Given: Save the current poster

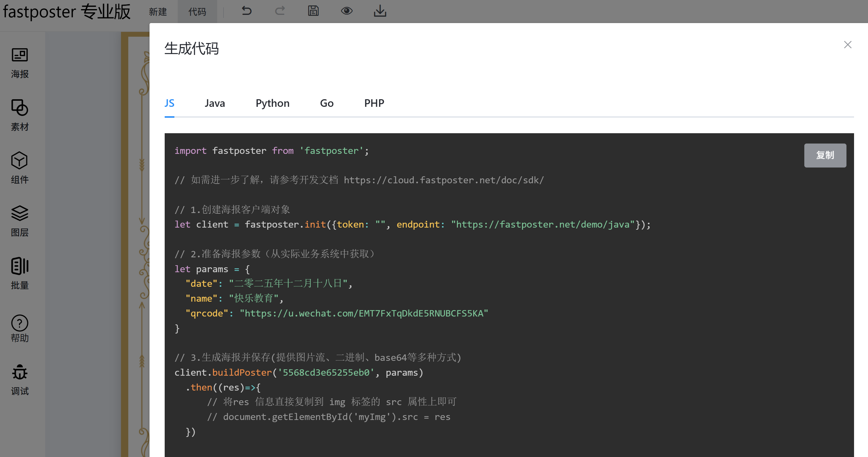Looking at the screenshot, I should 313,11.
